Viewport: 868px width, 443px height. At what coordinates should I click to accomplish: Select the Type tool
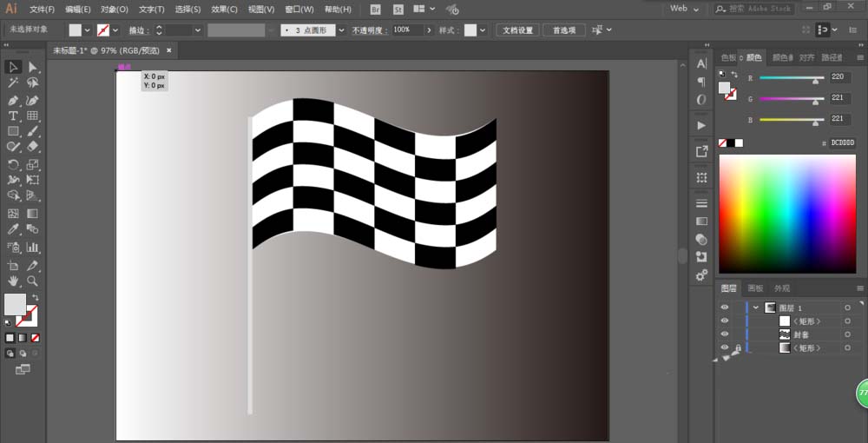point(13,116)
